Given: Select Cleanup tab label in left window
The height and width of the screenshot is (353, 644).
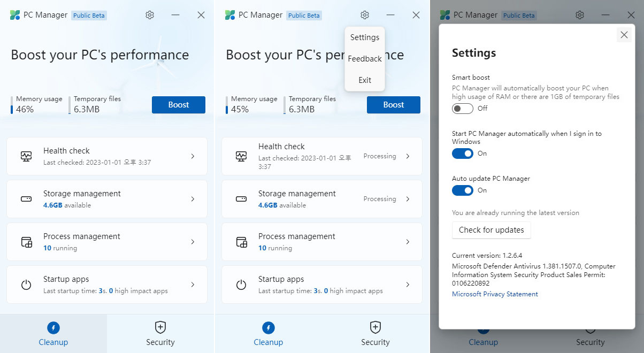Looking at the screenshot, I should coord(53,342).
